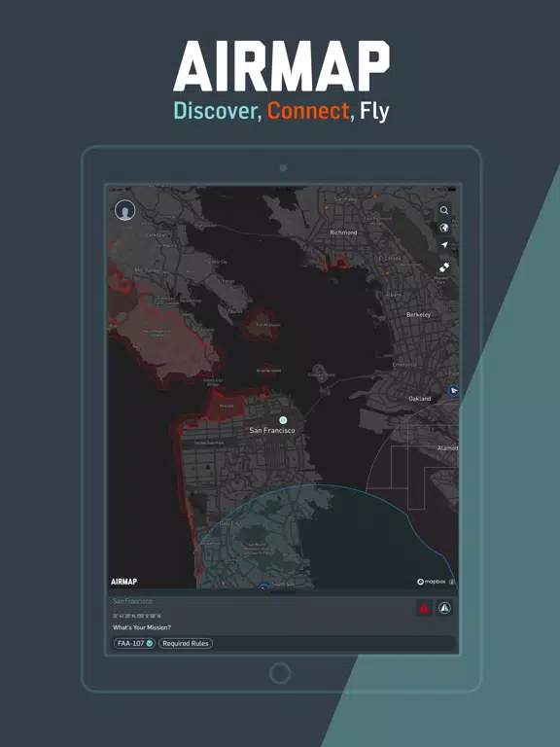560x747 pixels.
Task: Switch to satellite view icon
Action: [443, 267]
